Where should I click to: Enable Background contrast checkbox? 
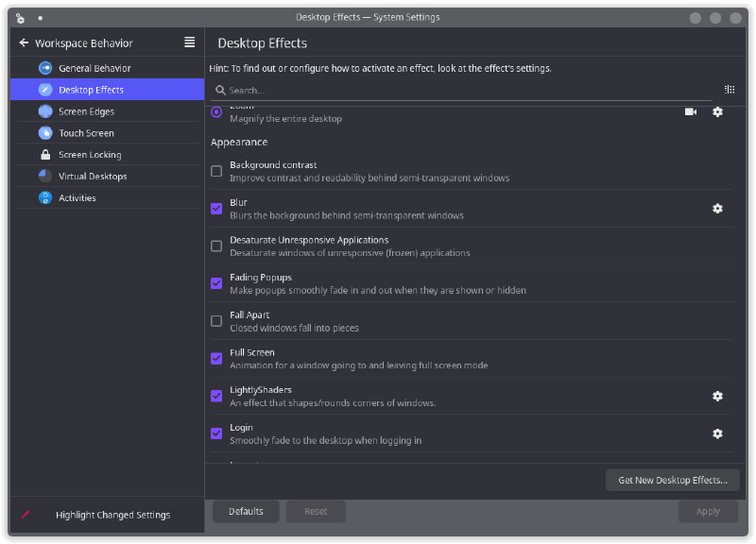point(216,171)
